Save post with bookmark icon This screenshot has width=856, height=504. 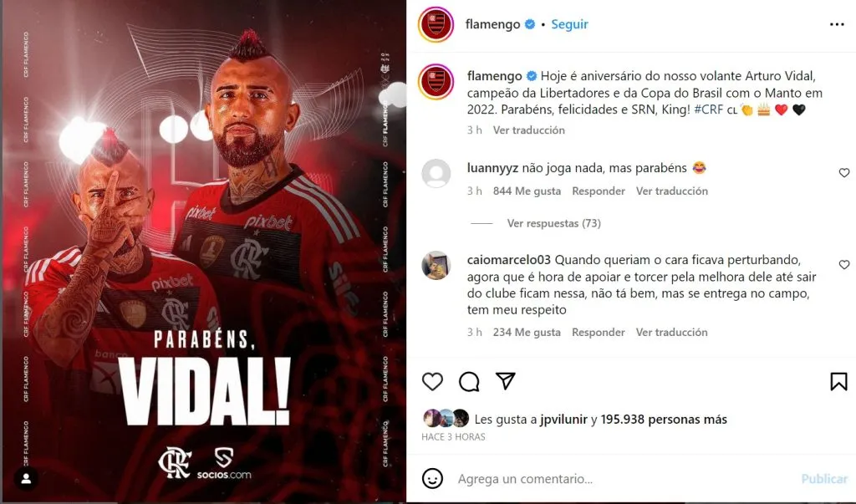(838, 382)
